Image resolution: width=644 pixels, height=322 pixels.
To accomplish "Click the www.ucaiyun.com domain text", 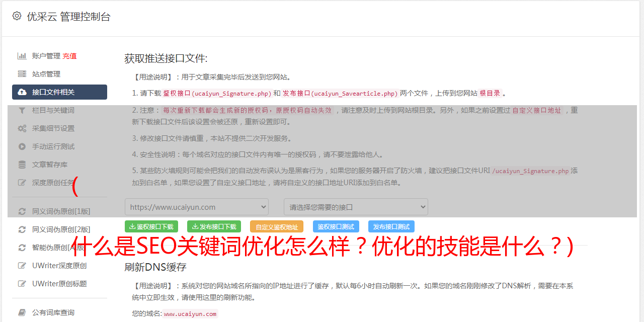I will click(190, 314).
